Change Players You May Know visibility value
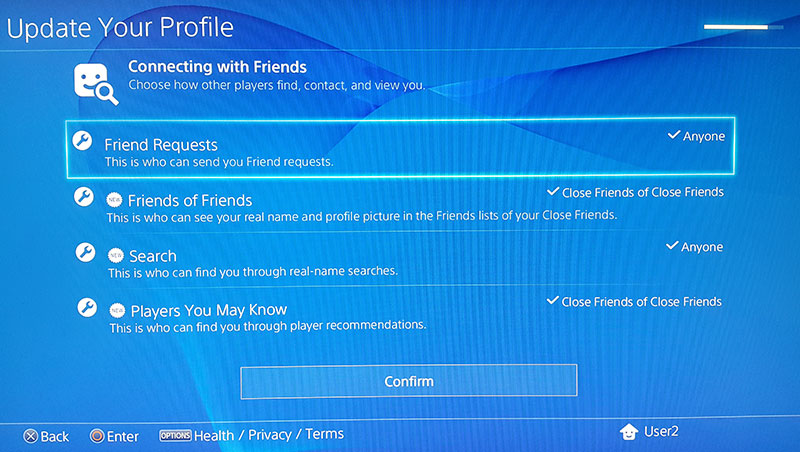 [635, 302]
